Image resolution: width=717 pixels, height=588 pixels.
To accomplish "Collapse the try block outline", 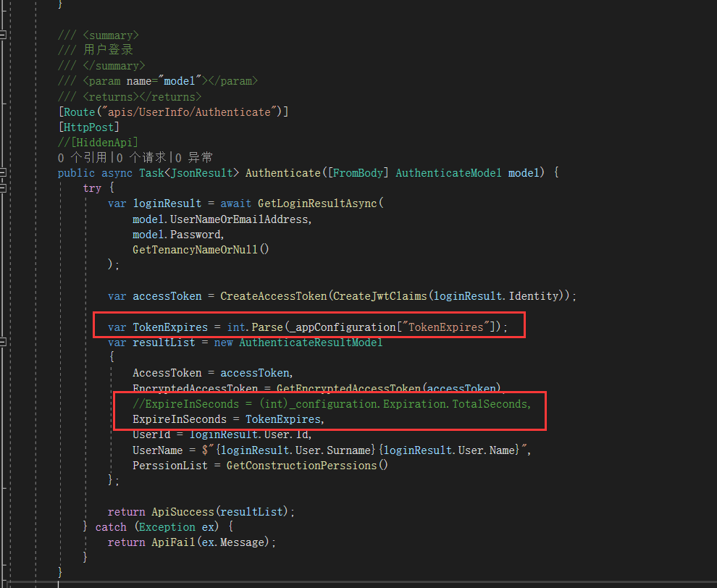I will point(3,188).
